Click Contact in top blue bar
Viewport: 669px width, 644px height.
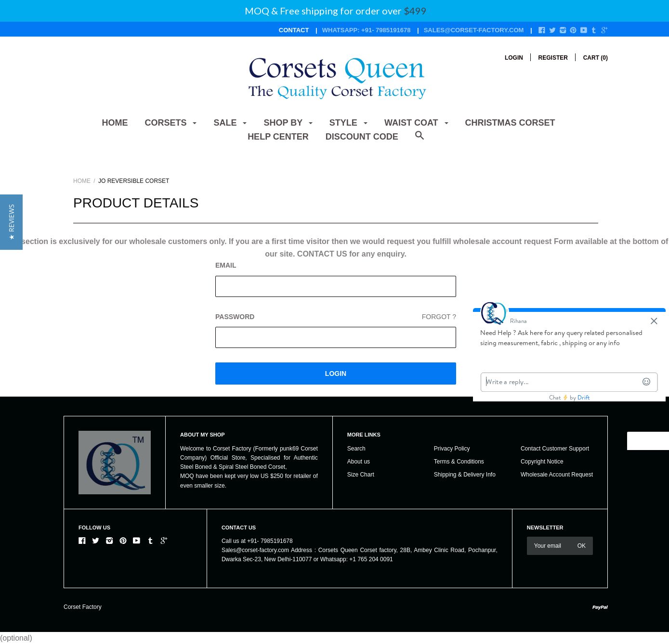pyautogui.click(x=294, y=30)
